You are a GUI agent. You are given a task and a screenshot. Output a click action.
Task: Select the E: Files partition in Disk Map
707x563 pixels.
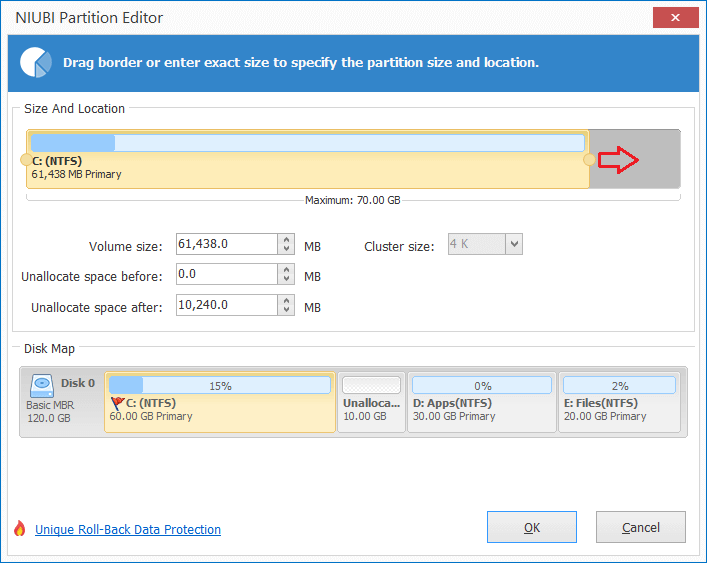point(620,402)
